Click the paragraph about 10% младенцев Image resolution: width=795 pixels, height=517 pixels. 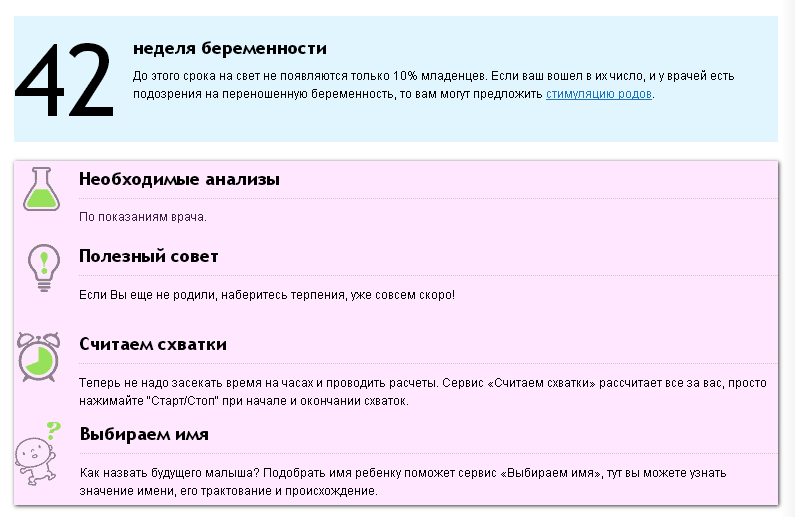[x=433, y=85]
